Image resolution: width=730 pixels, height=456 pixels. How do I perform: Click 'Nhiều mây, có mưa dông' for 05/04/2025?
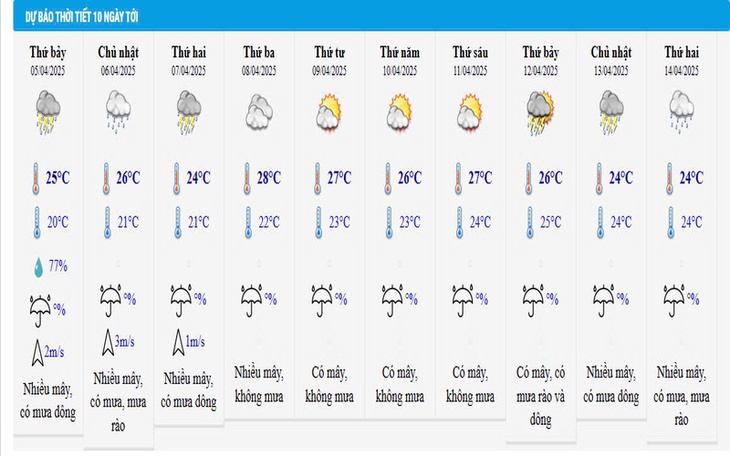pos(48,401)
